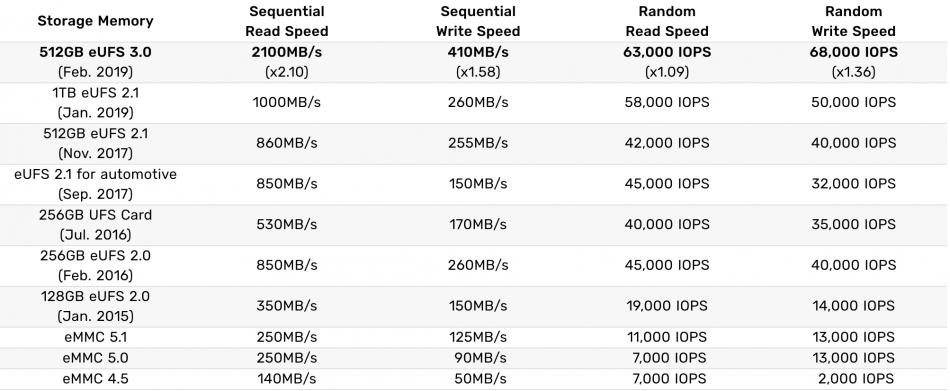The height and width of the screenshot is (391, 950).
Task: Click the 2100MB/s read speed cell
Action: [x=287, y=53]
